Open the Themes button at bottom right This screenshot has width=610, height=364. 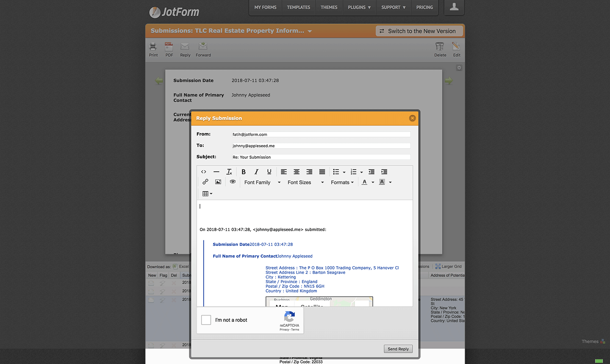593,342
